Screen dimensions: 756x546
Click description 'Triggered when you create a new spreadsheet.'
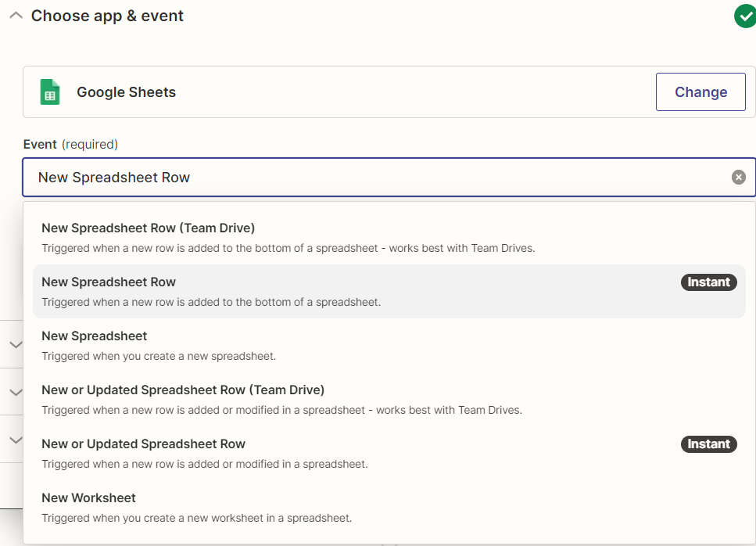159,356
